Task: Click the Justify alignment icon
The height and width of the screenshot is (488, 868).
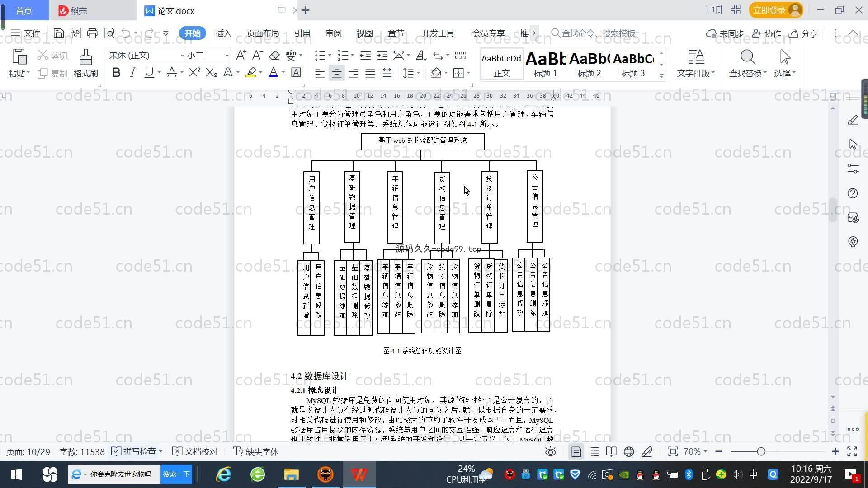Action: pyautogui.click(x=370, y=73)
